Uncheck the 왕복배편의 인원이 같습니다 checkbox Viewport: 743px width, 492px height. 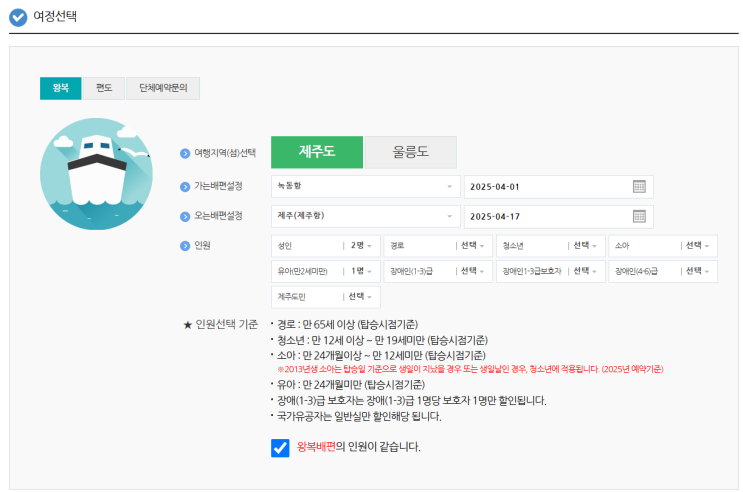(280, 447)
